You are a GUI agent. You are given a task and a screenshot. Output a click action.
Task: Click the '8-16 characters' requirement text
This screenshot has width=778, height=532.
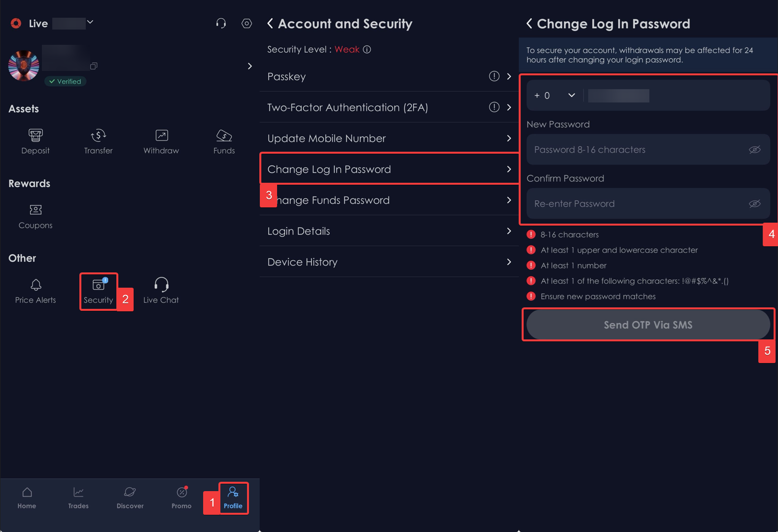click(x=569, y=234)
